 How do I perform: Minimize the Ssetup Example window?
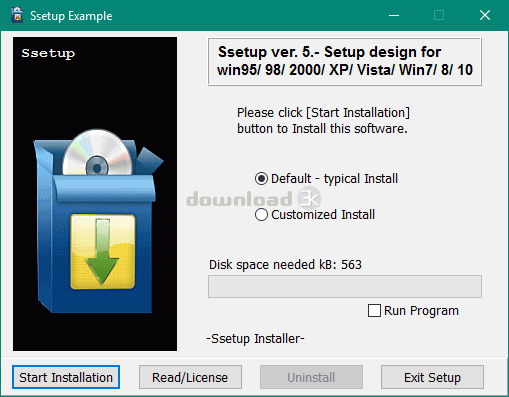click(394, 15)
